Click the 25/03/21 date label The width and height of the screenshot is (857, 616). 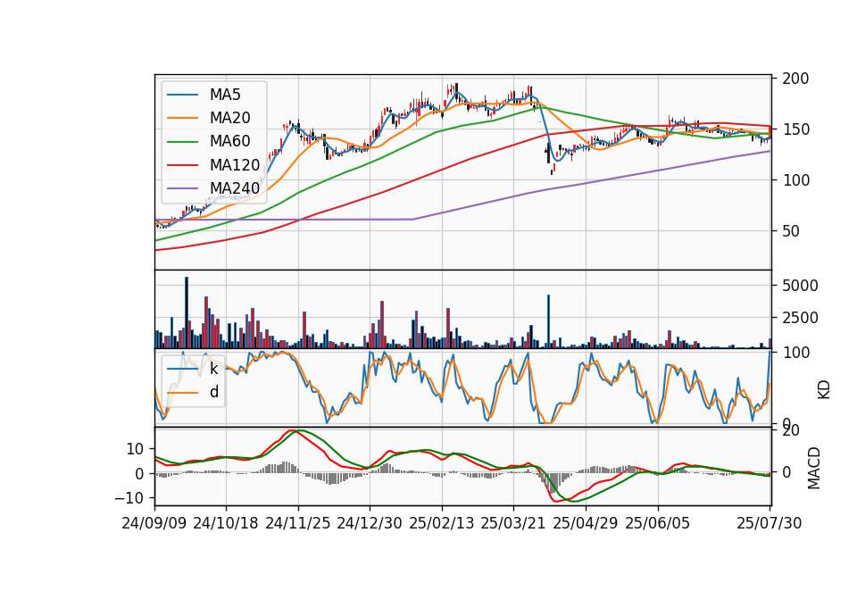[x=513, y=523]
